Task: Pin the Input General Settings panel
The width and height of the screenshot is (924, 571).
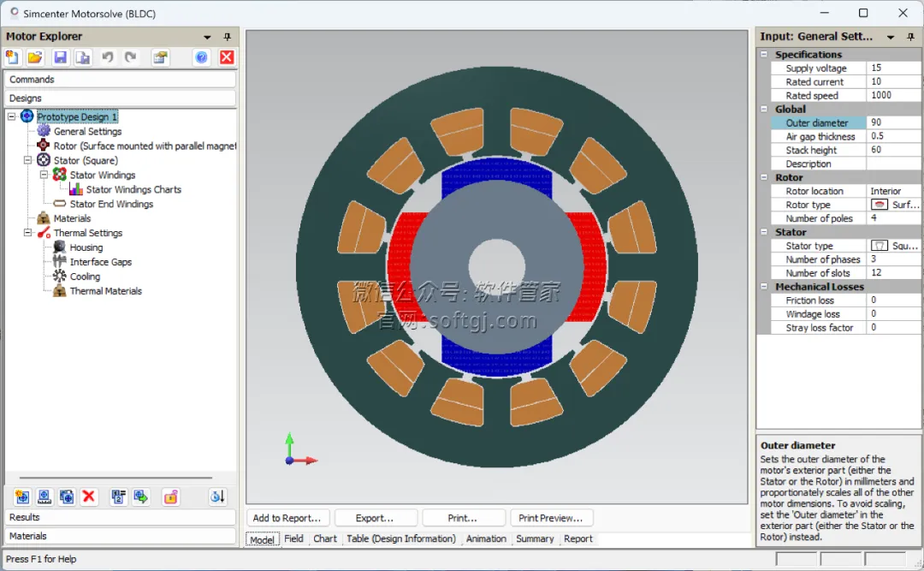Action: coord(911,37)
